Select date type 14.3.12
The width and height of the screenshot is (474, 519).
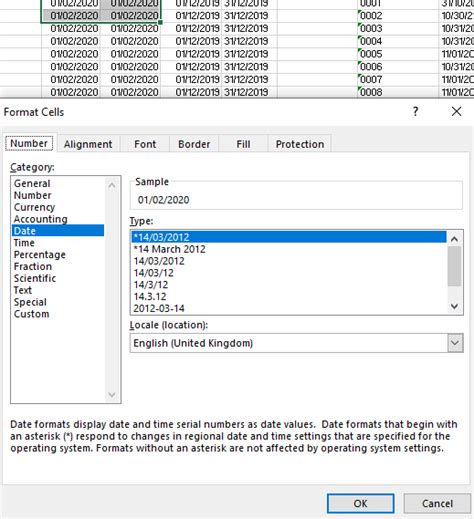pos(289,296)
